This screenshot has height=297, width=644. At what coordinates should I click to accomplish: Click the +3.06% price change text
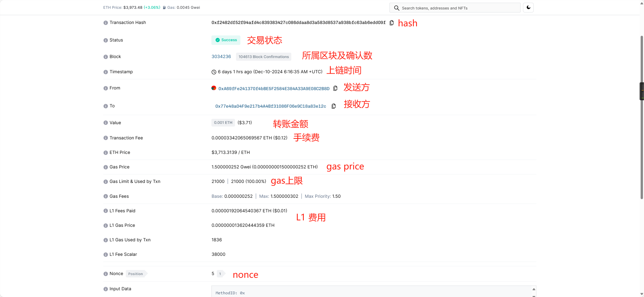tap(152, 7)
